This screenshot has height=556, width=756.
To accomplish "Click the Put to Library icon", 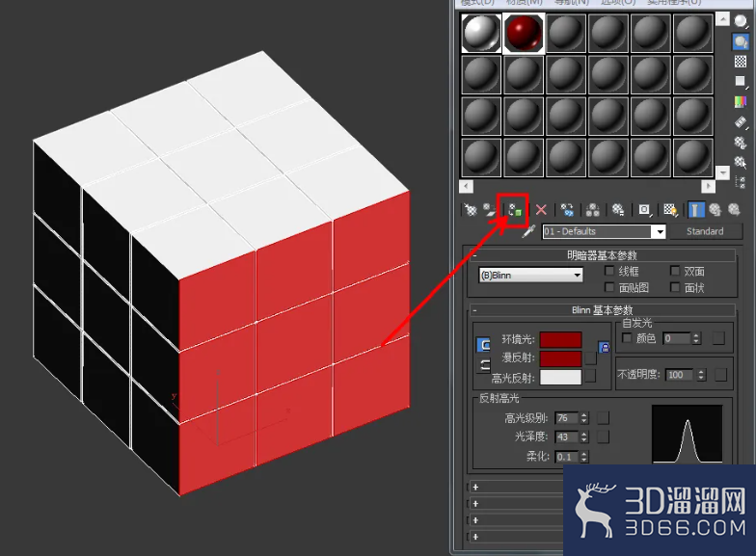I will (617, 210).
